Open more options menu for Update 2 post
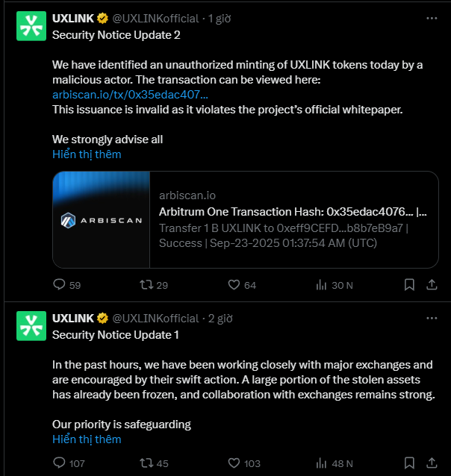The width and height of the screenshot is (451, 476). click(432, 18)
